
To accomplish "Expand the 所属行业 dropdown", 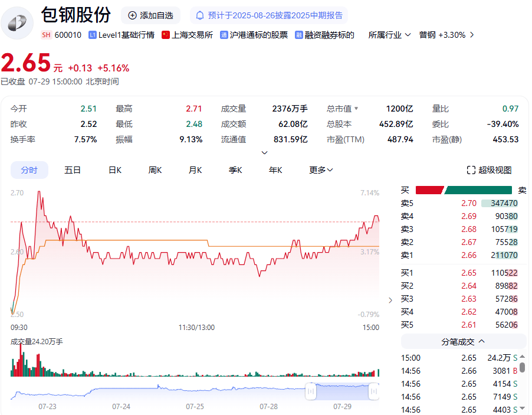I will (389, 35).
